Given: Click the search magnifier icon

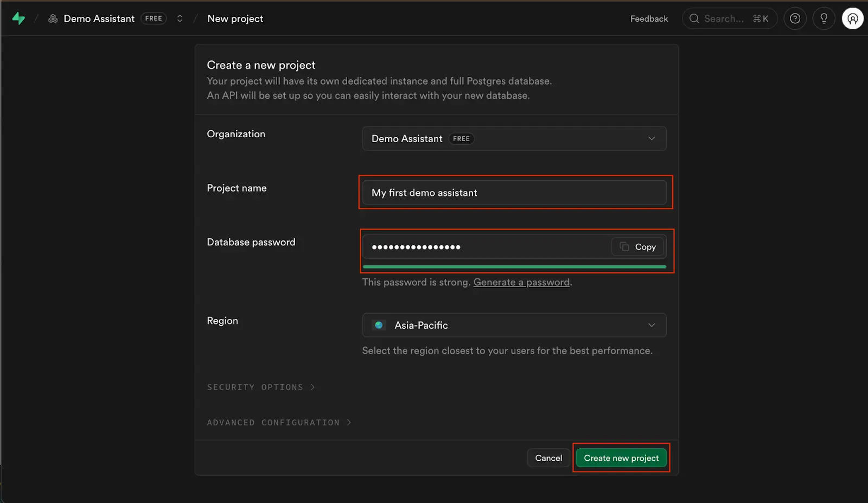Looking at the screenshot, I should click(694, 18).
